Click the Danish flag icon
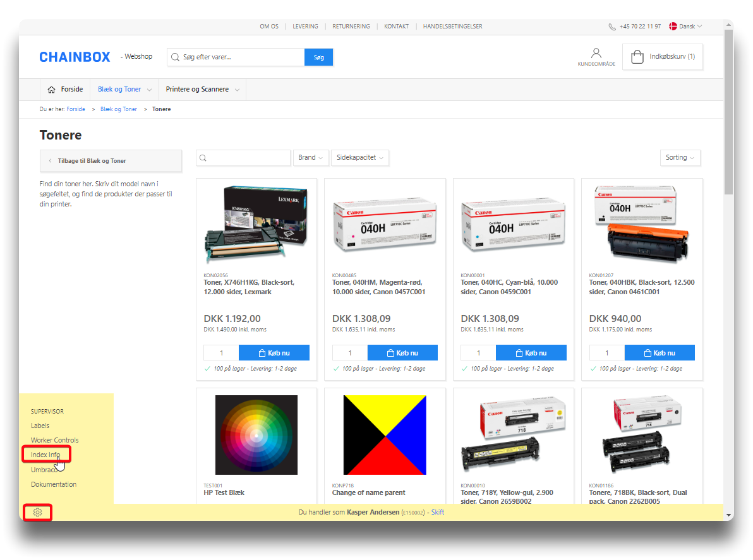This screenshot has width=753, height=560. tap(673, 27)
